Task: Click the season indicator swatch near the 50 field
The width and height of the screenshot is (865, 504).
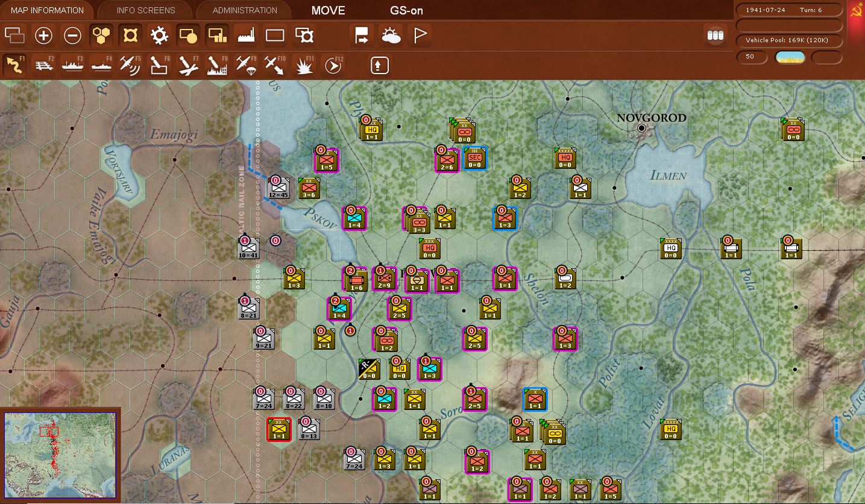Action: click(x=790, y=57)
